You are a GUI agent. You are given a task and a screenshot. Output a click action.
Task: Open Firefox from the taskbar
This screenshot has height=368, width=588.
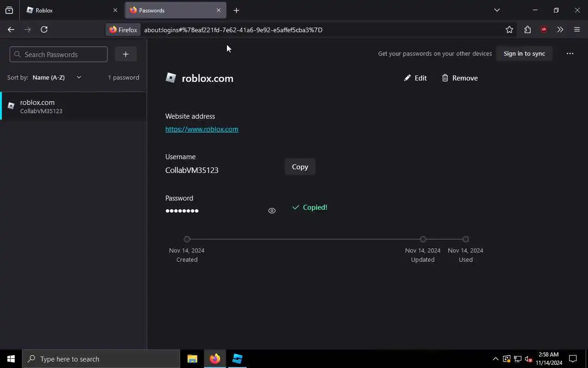click(215, 359)
